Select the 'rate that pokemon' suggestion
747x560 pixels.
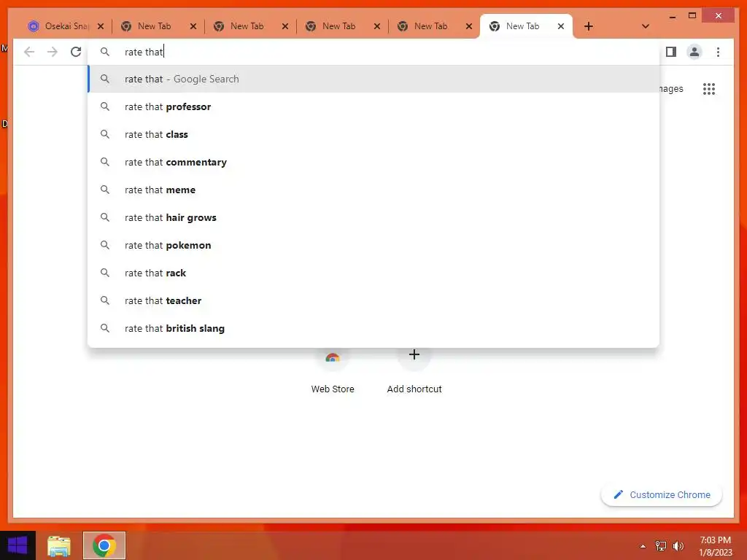[373, 245]
